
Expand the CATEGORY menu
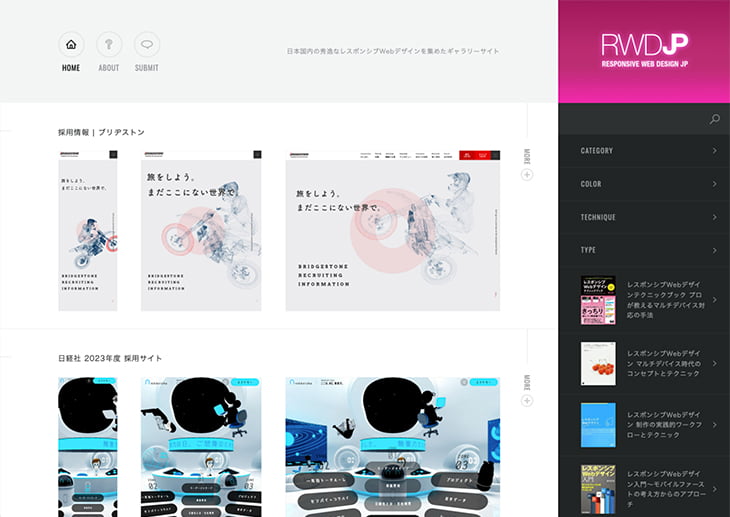pyautogui.click(x=644, y=151)
